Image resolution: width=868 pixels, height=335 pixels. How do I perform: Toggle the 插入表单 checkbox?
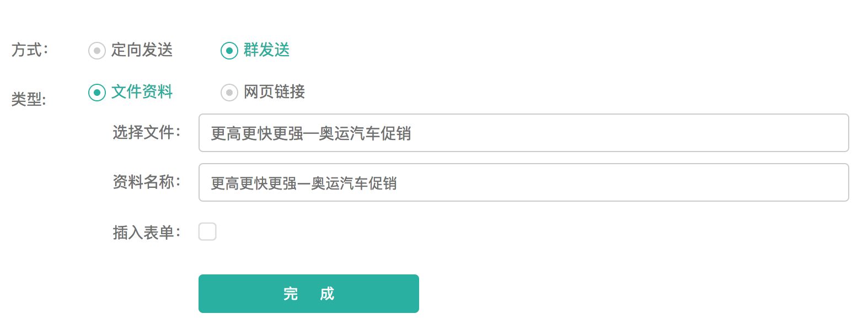(207, 232)
